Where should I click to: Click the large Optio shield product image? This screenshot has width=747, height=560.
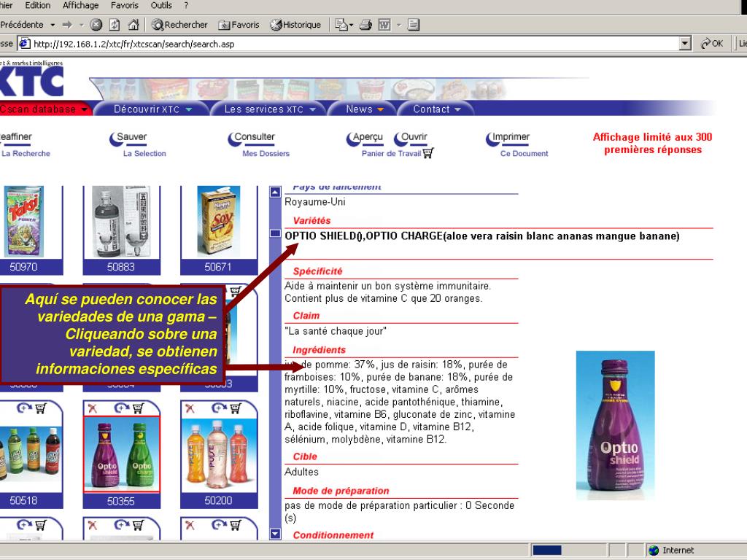[x=615, y=425]
